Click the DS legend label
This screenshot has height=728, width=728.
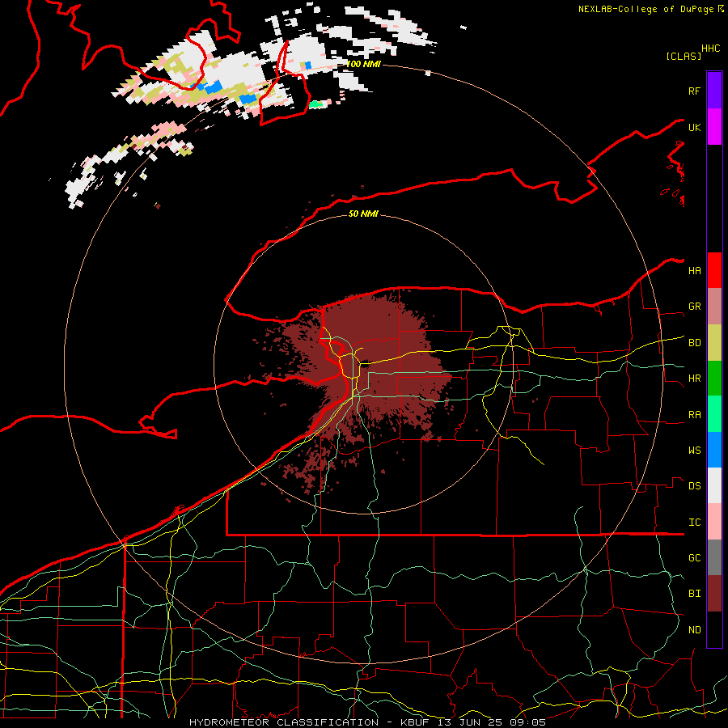695,486
